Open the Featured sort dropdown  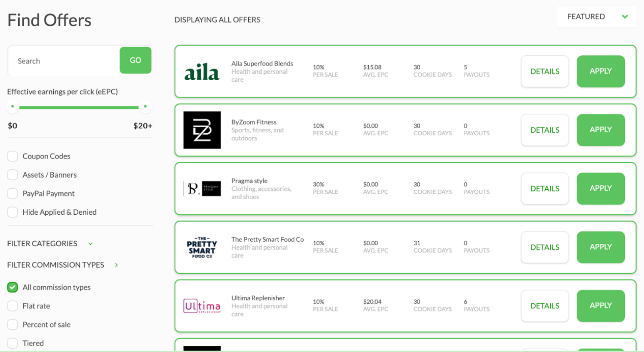(x=596, y=17)
